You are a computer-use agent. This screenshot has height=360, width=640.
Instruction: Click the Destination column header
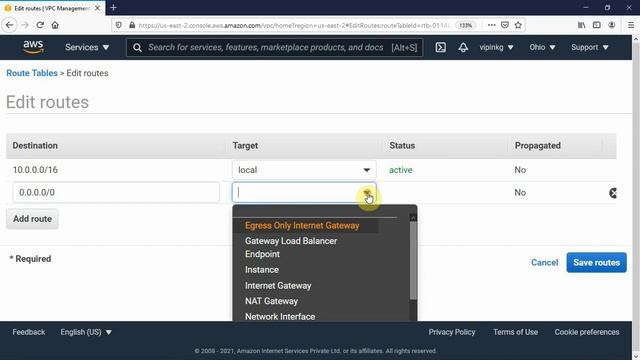35,146
